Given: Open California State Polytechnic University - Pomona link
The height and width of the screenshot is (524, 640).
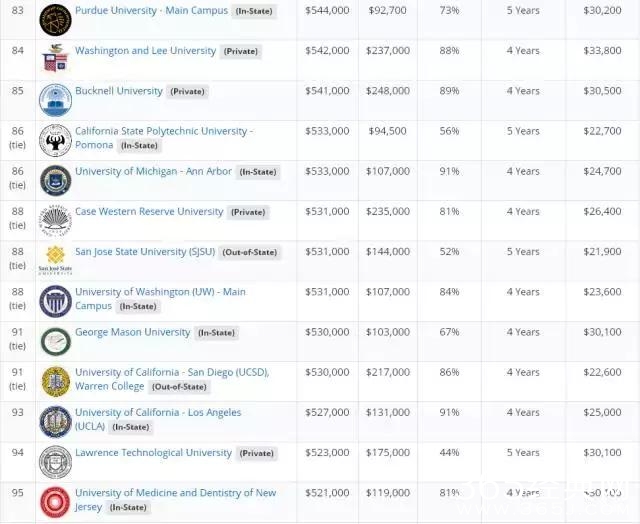Looking at the screenshot, I should 164,131.
